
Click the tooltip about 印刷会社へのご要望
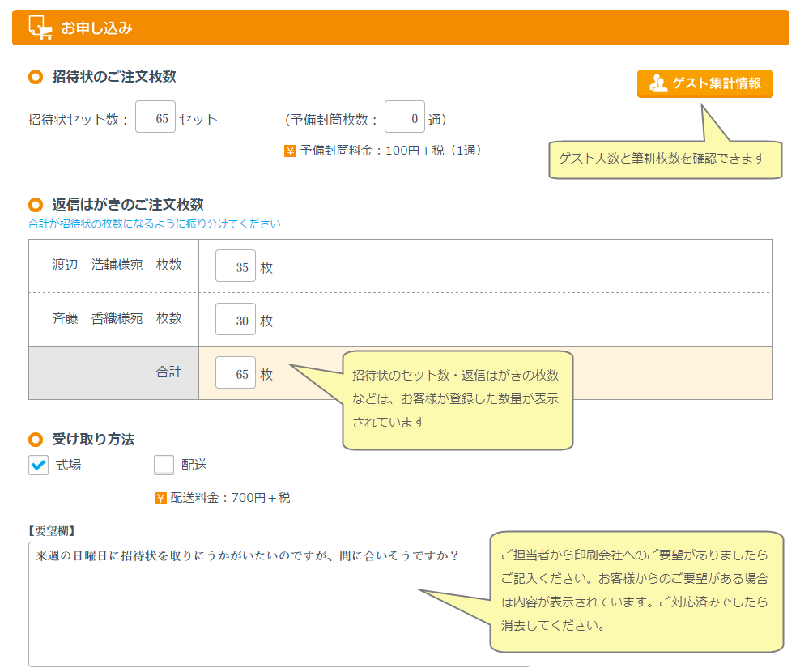tap(636, 591)
